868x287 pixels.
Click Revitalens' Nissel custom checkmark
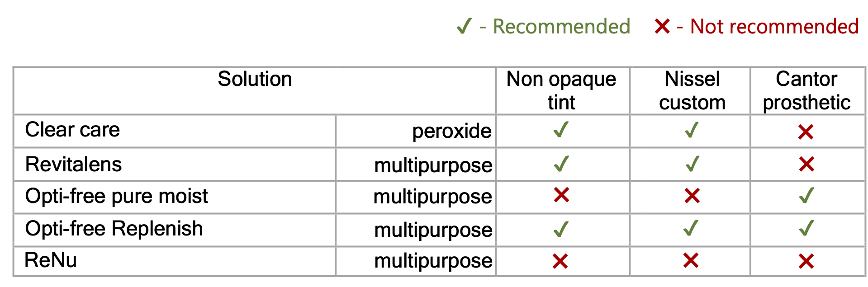(692, 164)
